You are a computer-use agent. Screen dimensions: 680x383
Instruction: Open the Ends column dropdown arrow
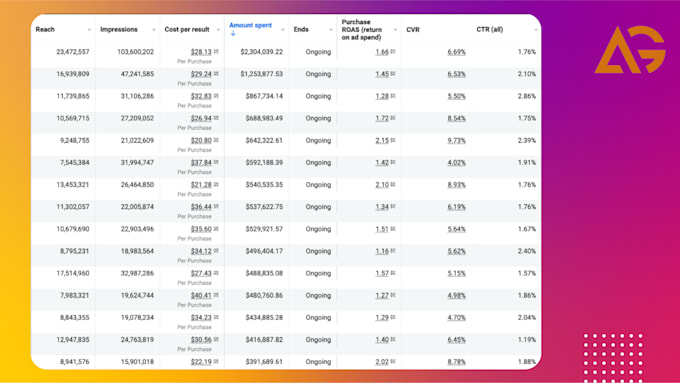pos(330,30)
